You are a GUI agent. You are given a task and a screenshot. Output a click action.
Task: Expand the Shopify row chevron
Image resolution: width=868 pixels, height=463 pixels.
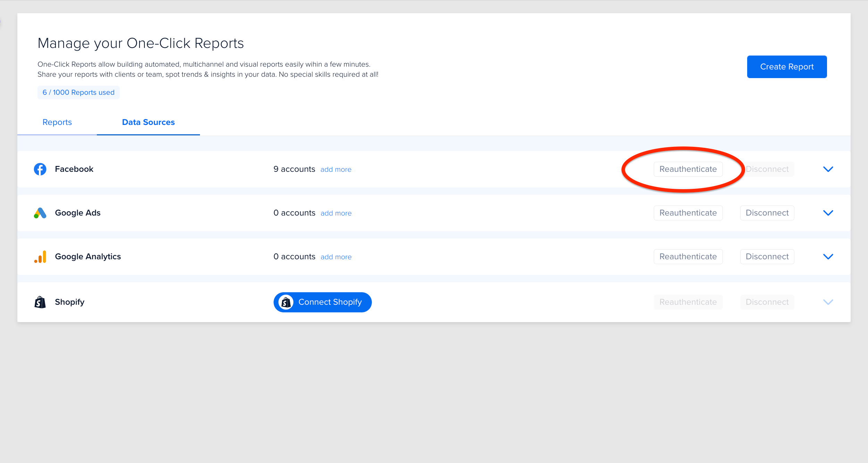click(x=828, y=302)
